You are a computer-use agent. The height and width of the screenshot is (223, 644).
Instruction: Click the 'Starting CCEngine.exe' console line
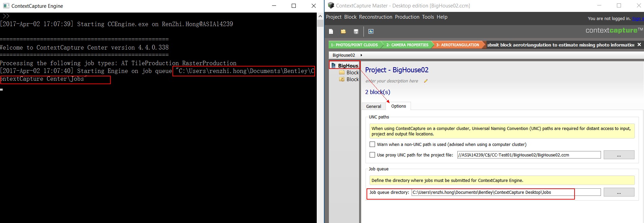tap(117, 24)
